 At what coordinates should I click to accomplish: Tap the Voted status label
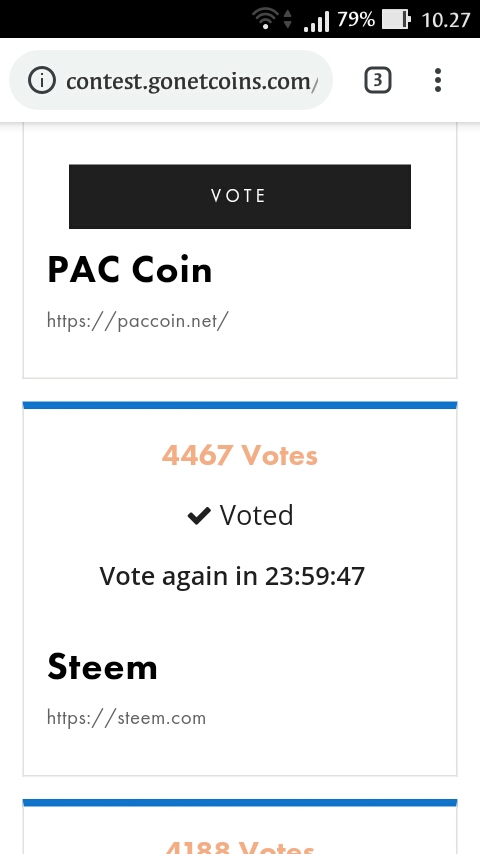pos(256,515)
